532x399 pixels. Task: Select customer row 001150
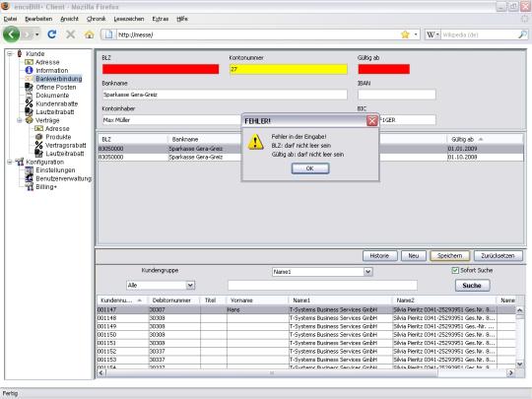tap(306, 335)
